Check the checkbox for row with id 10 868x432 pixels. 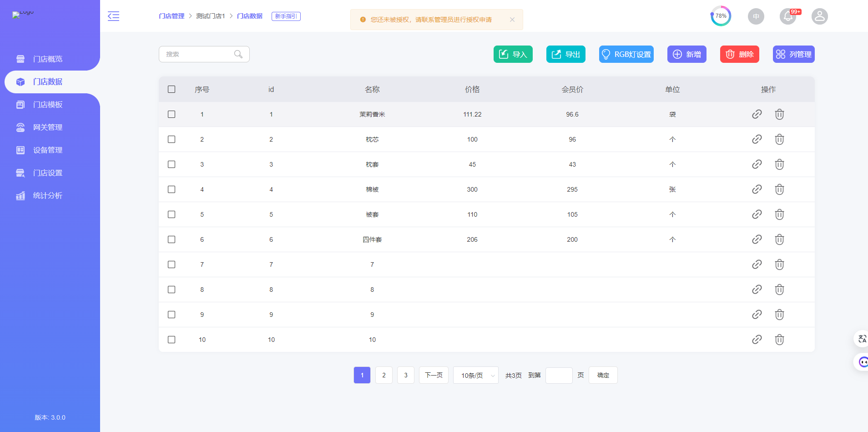(x=172, y=340)
